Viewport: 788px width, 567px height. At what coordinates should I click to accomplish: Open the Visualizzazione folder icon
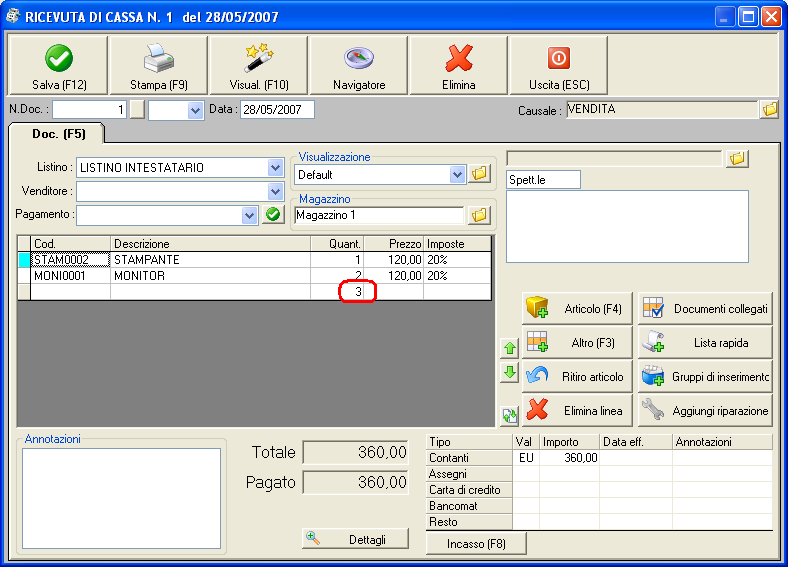click(479, 174)
